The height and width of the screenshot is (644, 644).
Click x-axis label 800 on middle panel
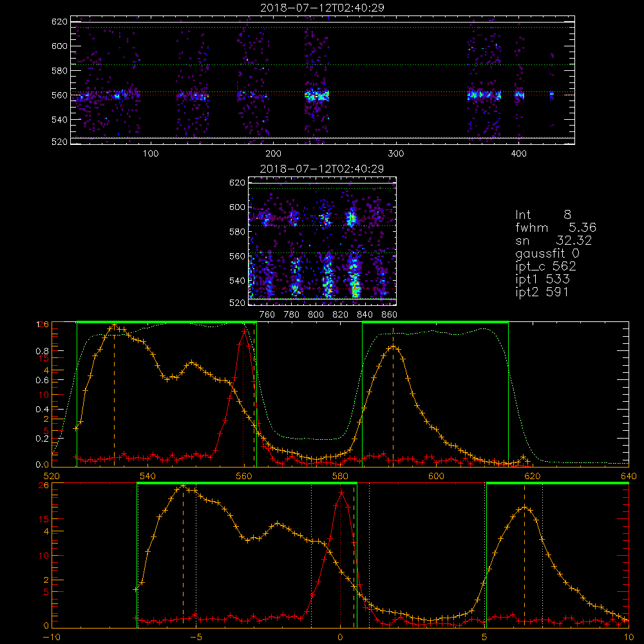(x=316, y=315)
